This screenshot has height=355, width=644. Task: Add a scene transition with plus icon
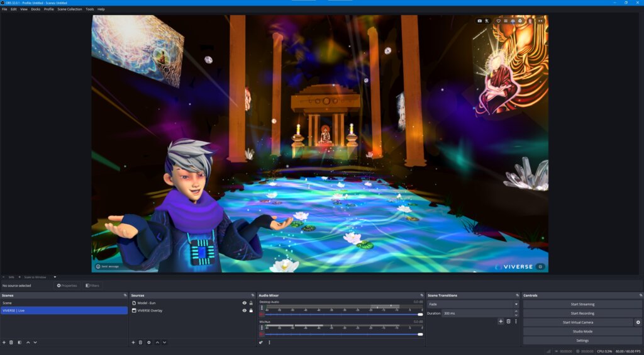pos(501,321)
